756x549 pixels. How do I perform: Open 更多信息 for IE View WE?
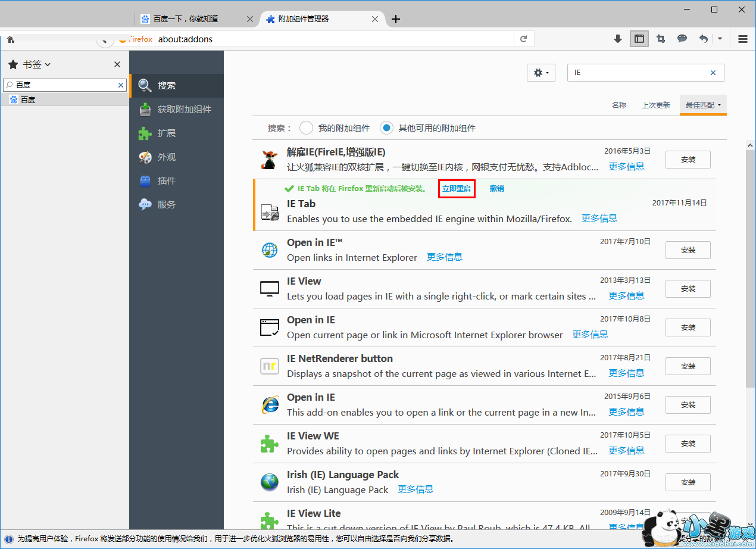626,451
